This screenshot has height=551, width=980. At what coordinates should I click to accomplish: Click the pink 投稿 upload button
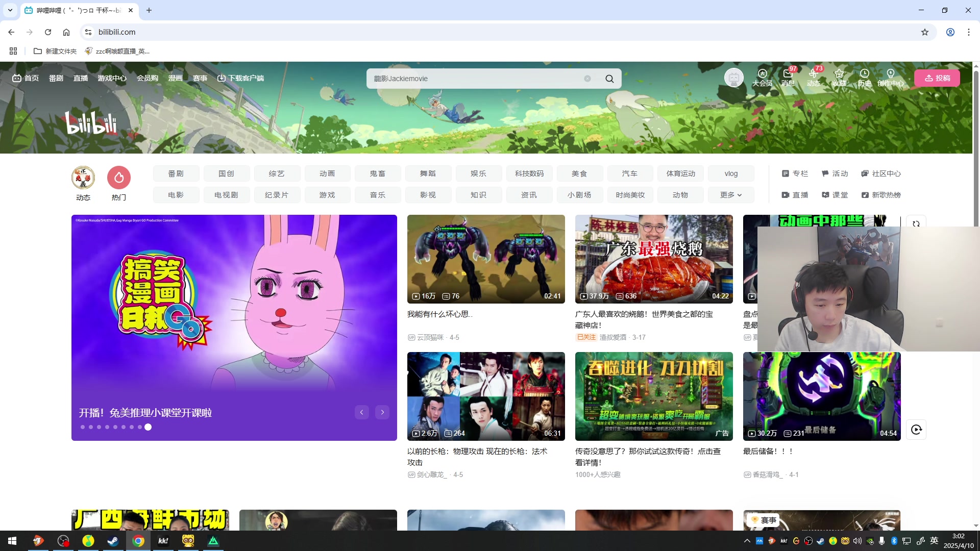pyautogui.click(x=937, y=78)
